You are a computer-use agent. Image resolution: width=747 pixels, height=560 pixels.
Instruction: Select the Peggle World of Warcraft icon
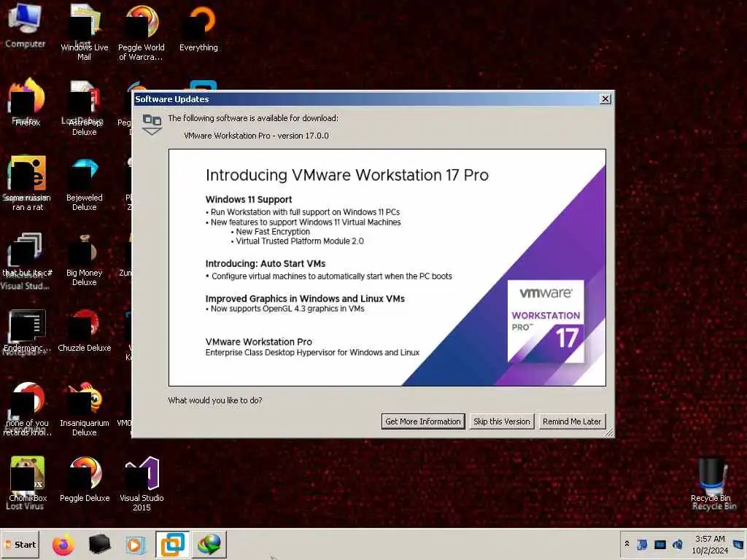(x=141, y=32)
